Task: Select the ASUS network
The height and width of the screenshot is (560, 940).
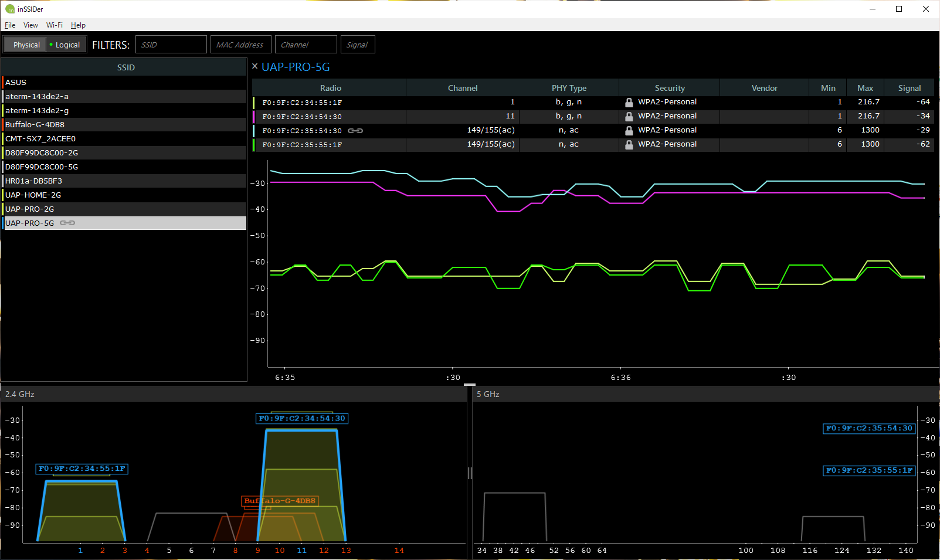Action: point(124,83)
